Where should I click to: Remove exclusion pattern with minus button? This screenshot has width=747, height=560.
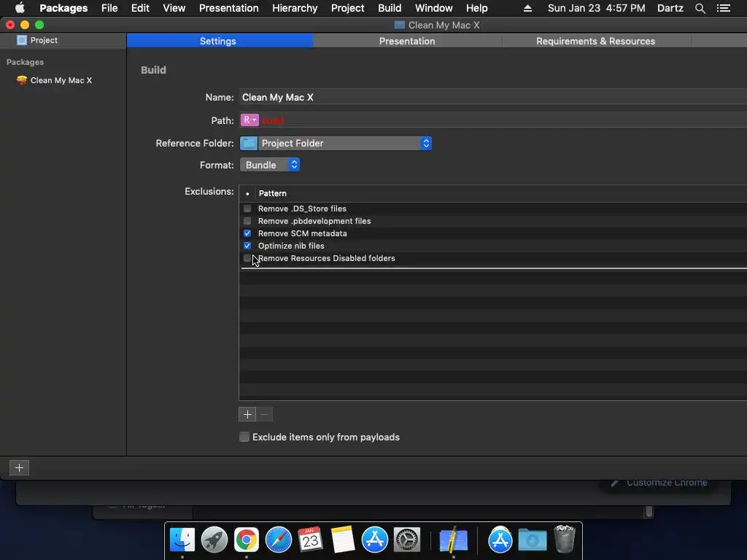coord(264,414)
